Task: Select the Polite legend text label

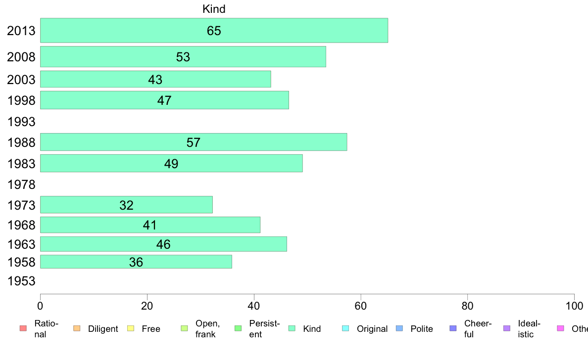Action: coord(422,329)
